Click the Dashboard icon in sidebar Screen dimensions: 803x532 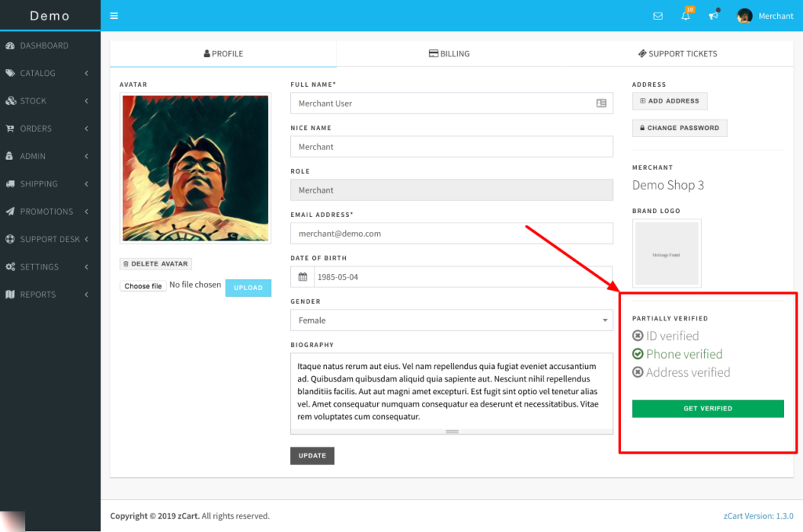coord(10,45)
